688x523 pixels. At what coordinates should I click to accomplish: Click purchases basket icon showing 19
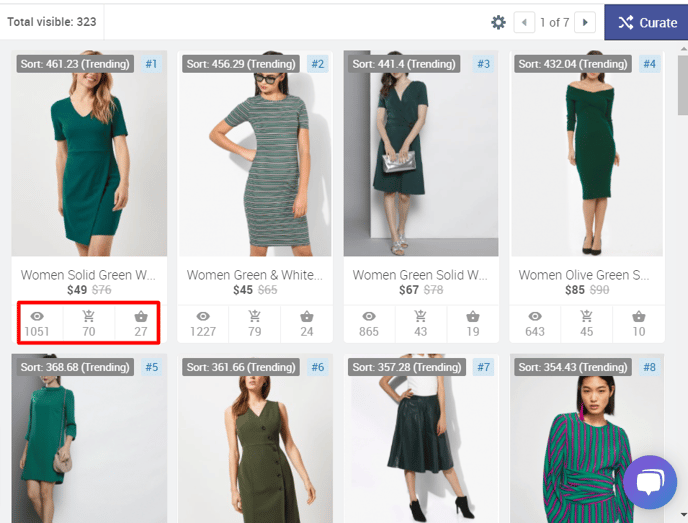(x=473, y=316)
